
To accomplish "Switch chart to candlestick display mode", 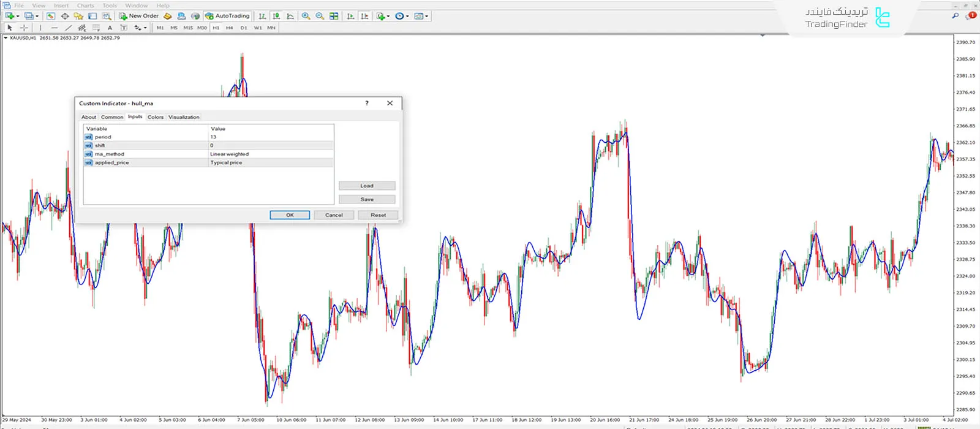I will [276, 16].
